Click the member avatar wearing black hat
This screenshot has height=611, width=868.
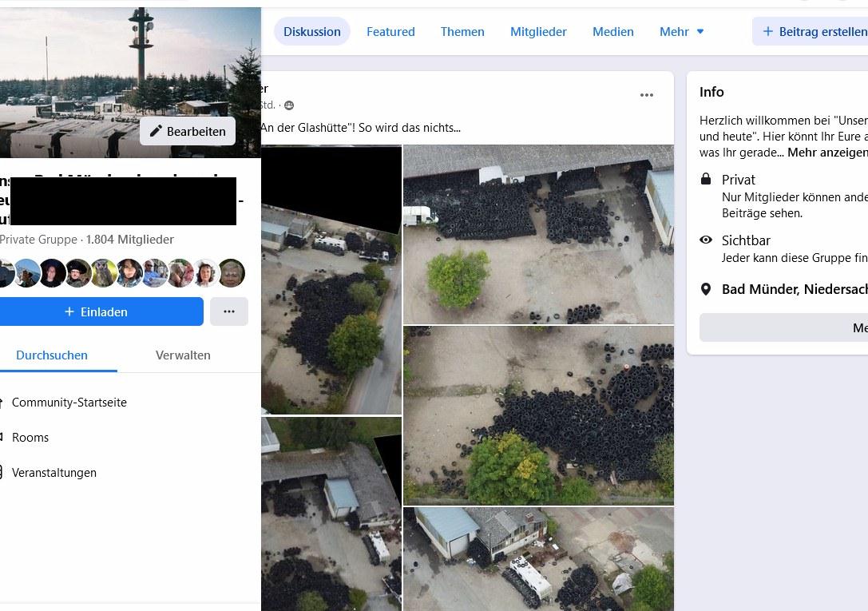pyautogui.click(x=78, y=273)
